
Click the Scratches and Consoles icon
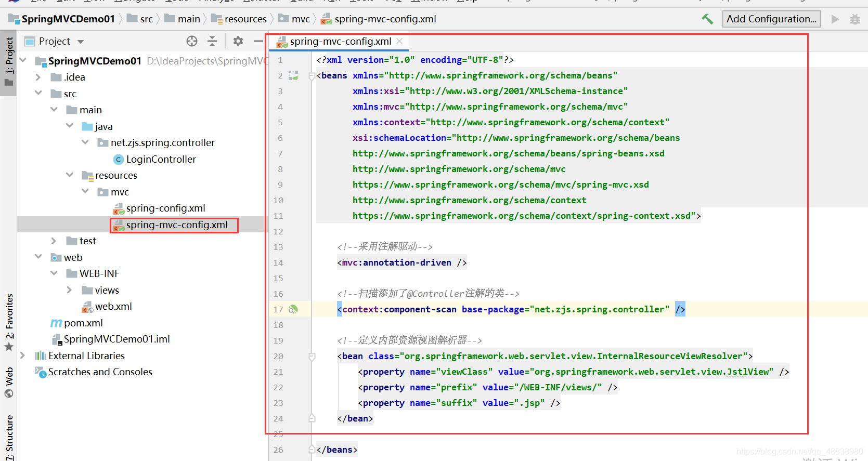41,372
